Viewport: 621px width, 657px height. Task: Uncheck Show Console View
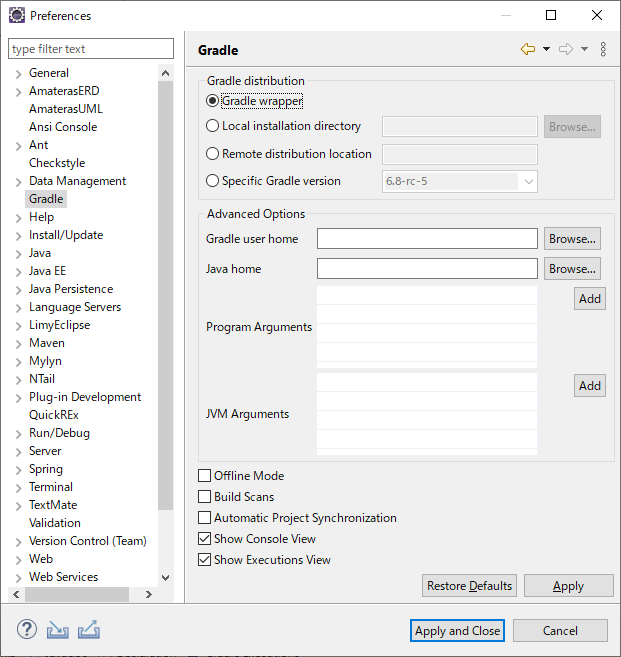tap(204, 539)
